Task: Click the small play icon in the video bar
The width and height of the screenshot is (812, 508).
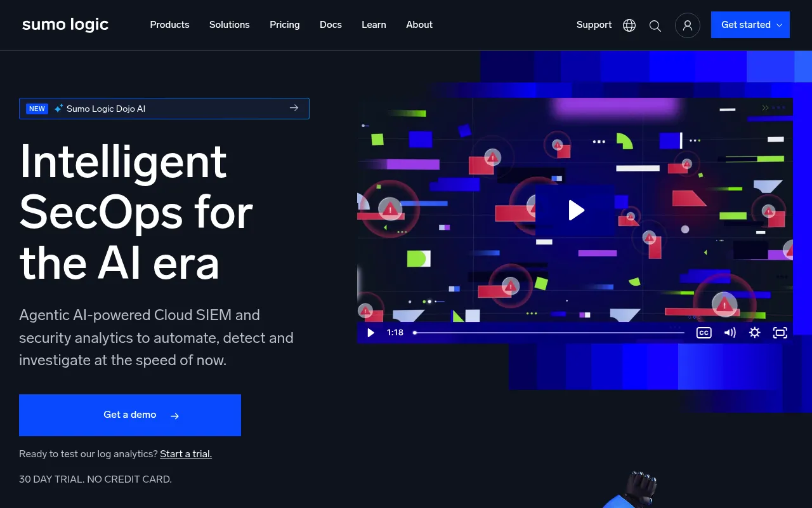Action: [x=371, y=333]
